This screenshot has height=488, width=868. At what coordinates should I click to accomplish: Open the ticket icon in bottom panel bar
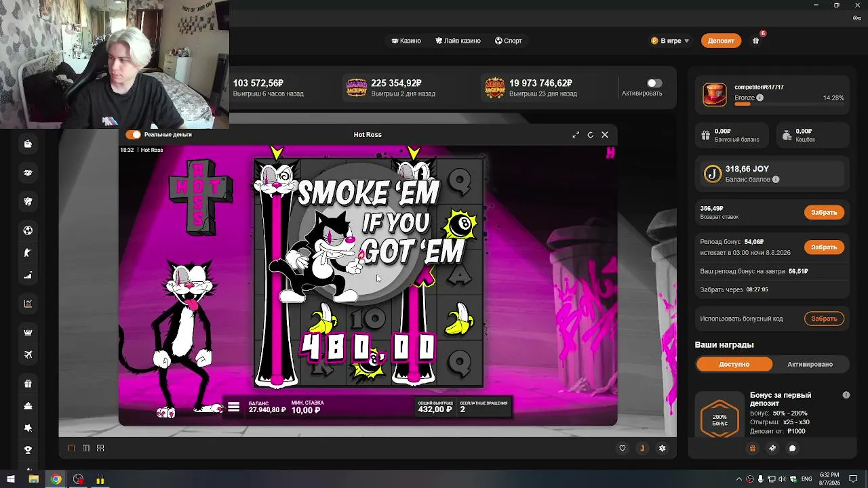click(772, 448)
